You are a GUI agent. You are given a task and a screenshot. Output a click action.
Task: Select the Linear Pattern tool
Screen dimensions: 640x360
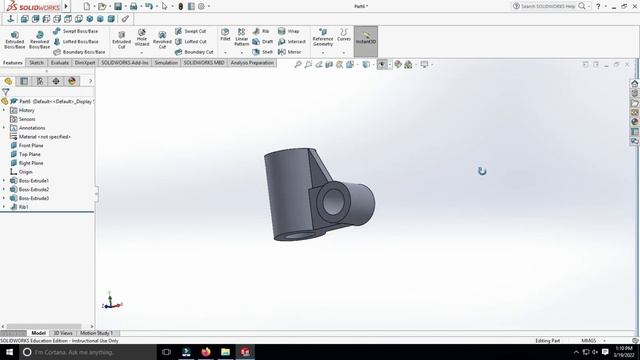(242, 37)
